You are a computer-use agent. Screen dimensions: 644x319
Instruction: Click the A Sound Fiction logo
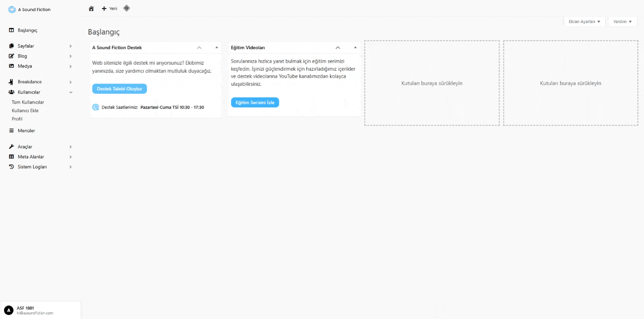(12, 10)
